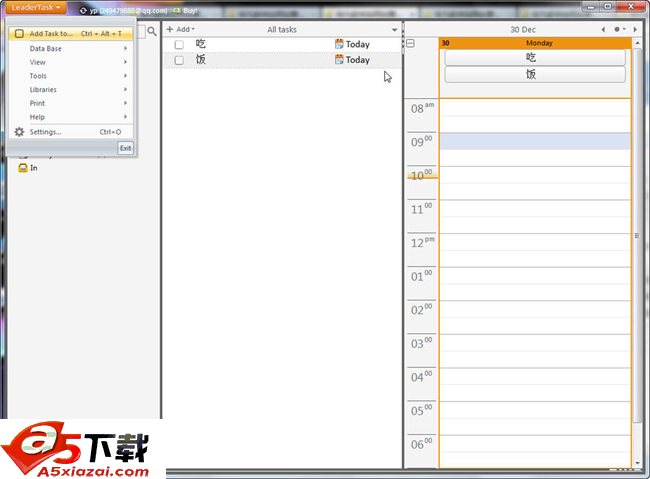Select Add Task to... menu entry
This screenshot has height=479, width=650.
click(x=71, y=34)
